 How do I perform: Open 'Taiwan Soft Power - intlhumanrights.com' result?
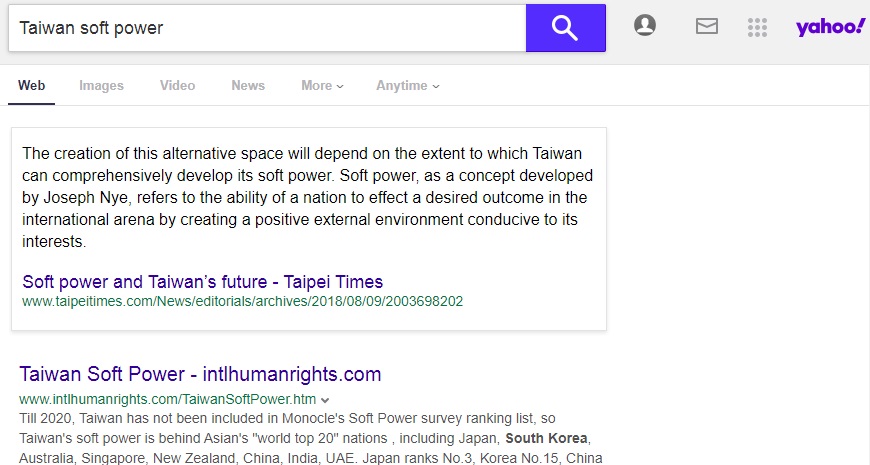(200, 375)
